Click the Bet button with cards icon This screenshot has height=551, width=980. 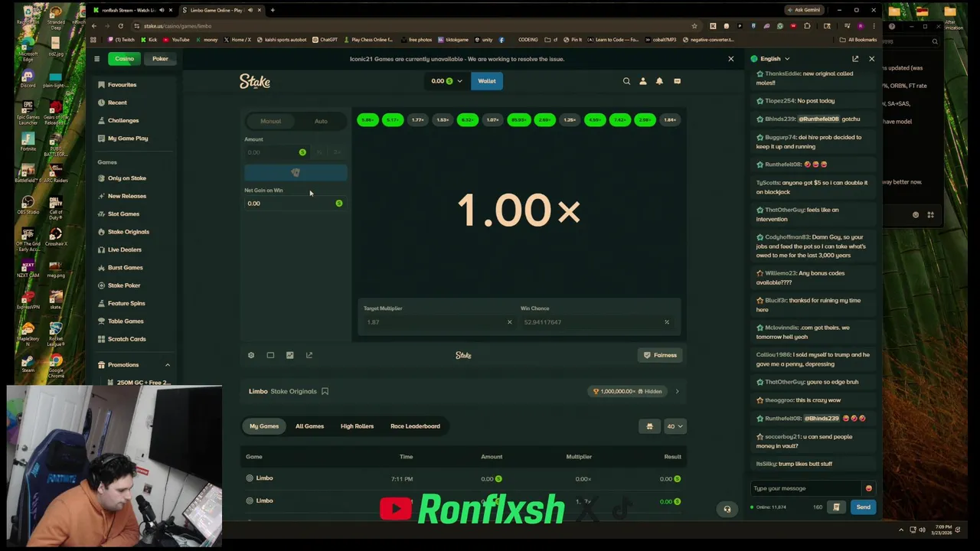pos(296,173)
